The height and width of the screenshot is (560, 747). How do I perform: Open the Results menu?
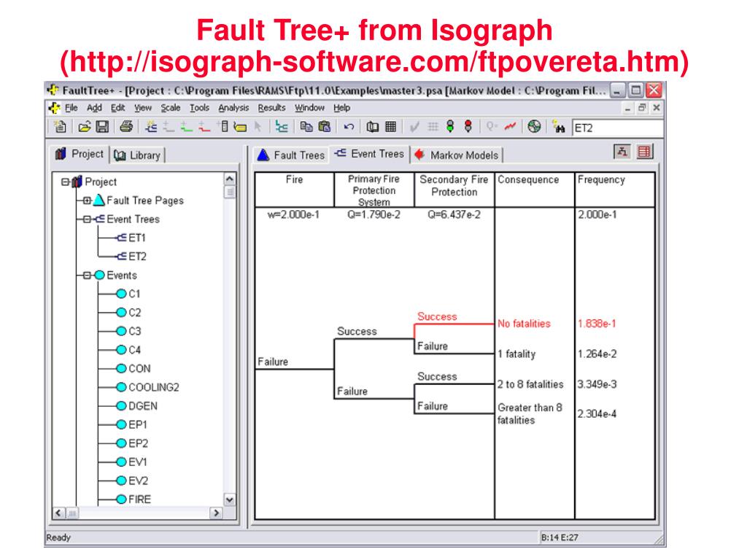coord(271,108)
